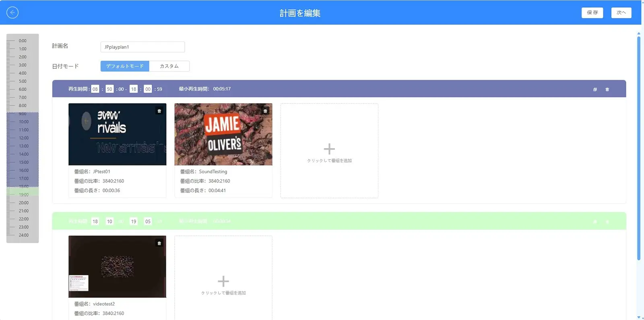Delete the 08:50 time slot via trash icon

point(607,89)
